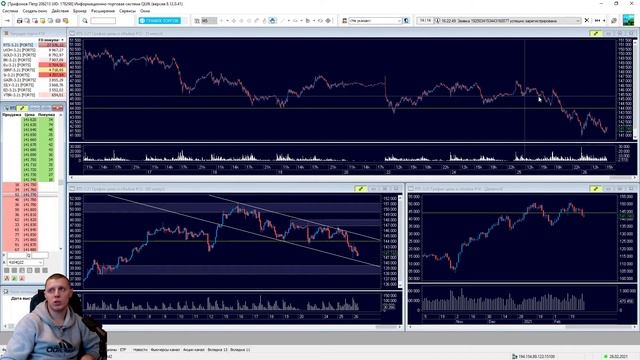Screen dimensions: 640x360
Task: Switch to the Акции канал tab
Action: [193, 350]
